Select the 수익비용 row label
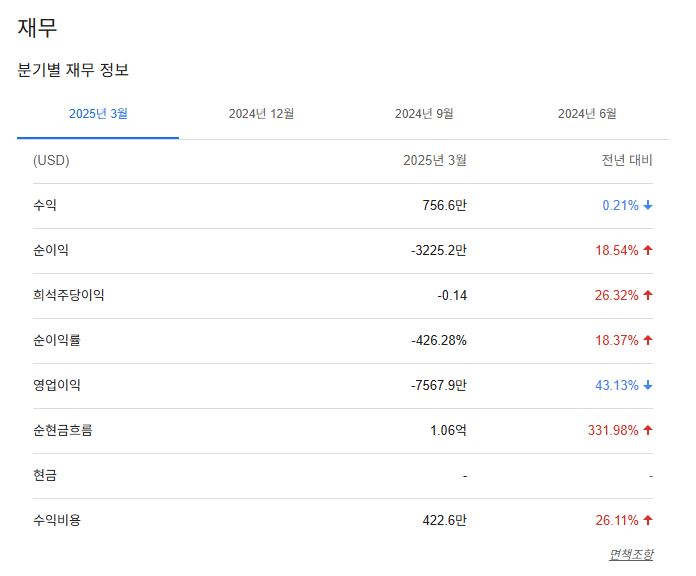Screen dimensions: 696x576 coord(57,520)
